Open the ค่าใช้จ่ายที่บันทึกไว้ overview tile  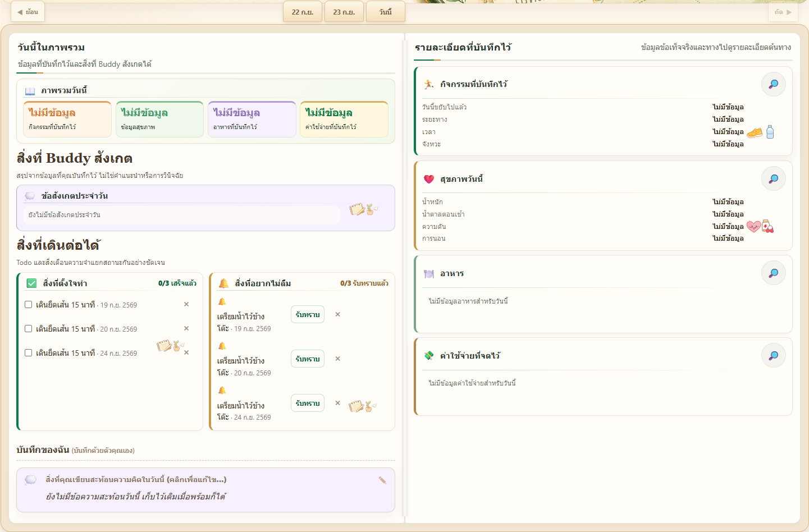(x=344, y=119)
